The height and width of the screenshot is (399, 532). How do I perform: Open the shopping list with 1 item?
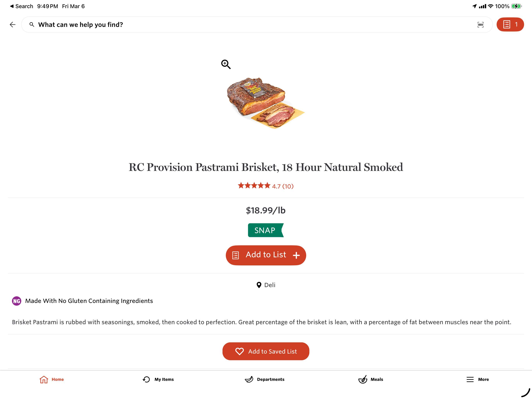510,25
